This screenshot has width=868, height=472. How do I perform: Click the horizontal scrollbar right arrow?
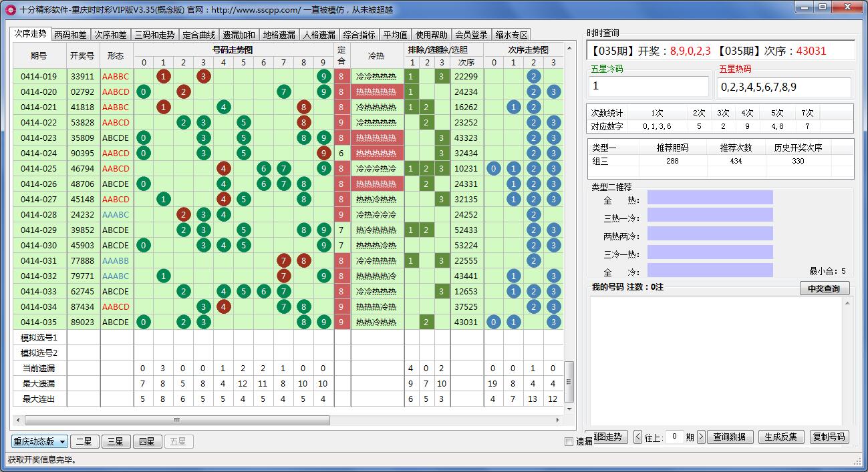click(x=558, y=421)
